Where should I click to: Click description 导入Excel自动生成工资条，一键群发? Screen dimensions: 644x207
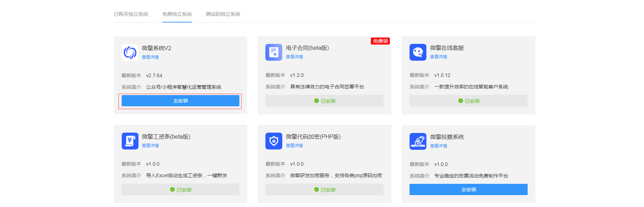coord(187,175)
